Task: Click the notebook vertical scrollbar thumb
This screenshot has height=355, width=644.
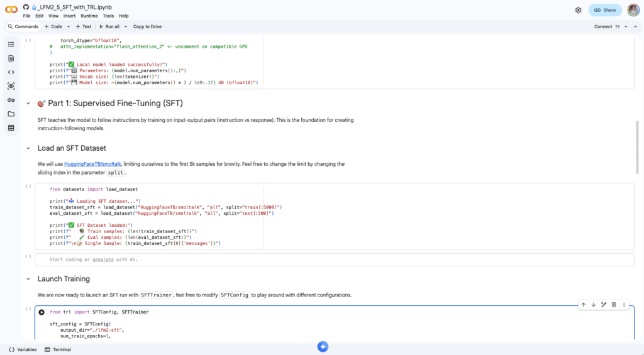Action: pos(637,147)
